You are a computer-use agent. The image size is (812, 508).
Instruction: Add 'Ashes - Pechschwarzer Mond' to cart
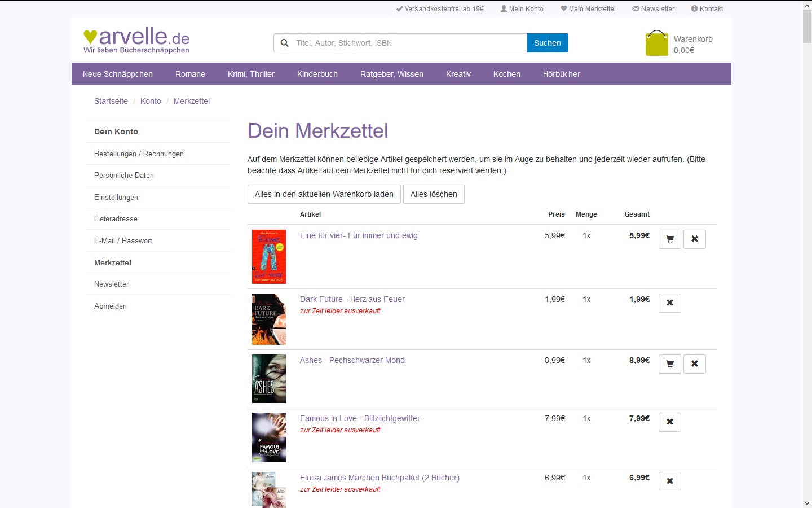coord(670,364)
